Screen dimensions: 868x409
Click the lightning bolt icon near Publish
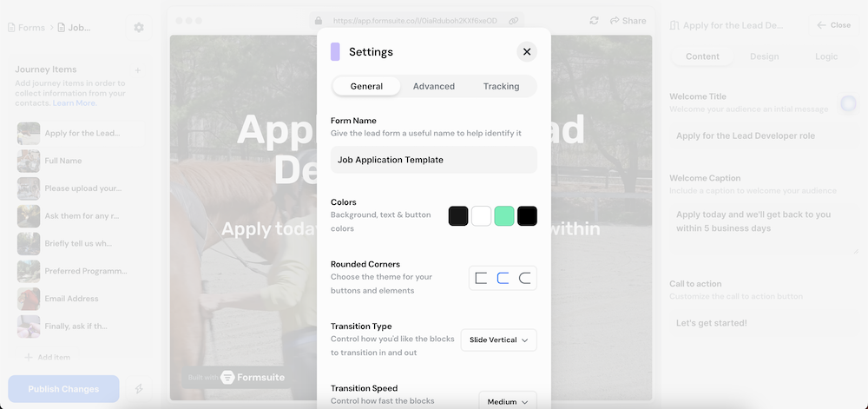139,389
